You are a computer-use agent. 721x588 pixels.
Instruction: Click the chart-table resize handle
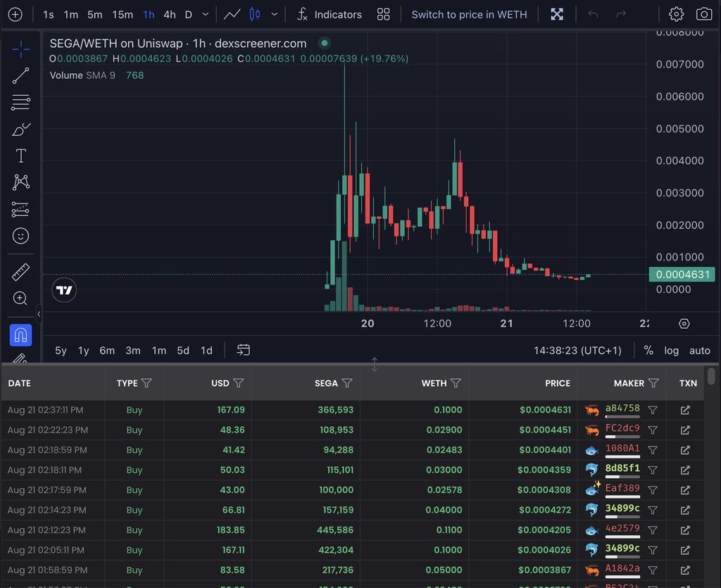click(x=375, y=365)
